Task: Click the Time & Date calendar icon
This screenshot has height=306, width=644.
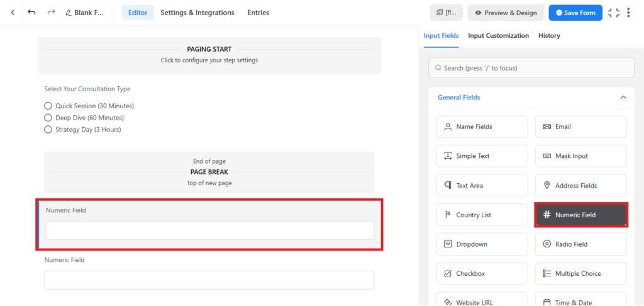Action: click(x=547, y=302)
